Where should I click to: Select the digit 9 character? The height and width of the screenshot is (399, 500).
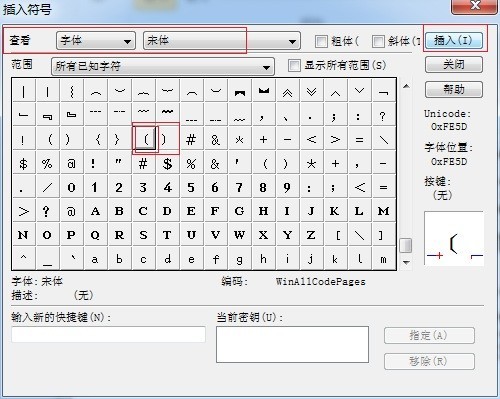click(x=287, y=187)
